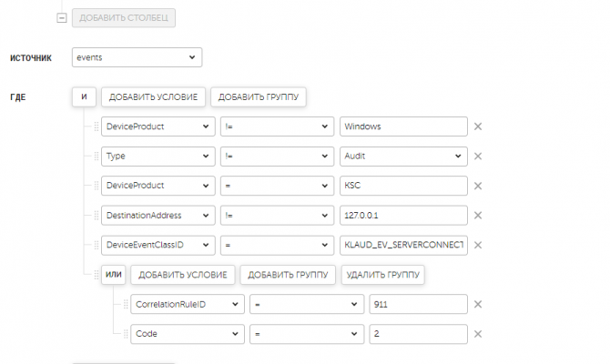Viewport: 610px width, 364px height.
Task: Remove the KSC condition row
Action: 478,186
